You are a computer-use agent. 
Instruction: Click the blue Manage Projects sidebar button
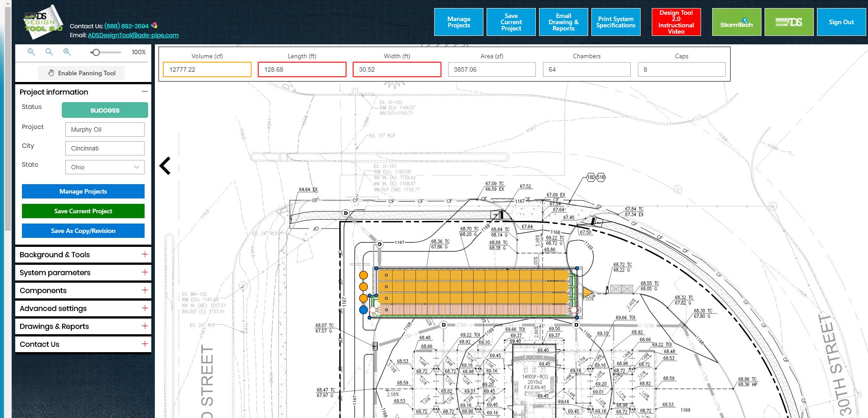(x=83, y=191)
